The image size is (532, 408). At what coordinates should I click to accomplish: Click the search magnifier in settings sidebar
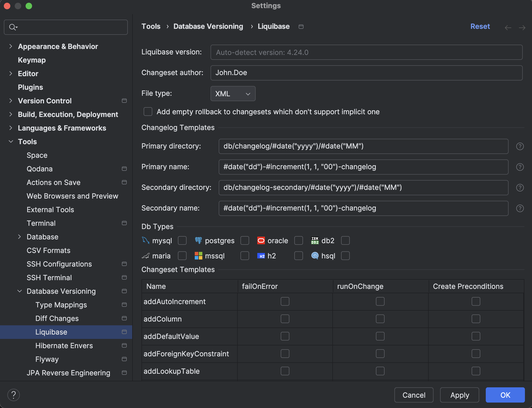click(13, 27)
